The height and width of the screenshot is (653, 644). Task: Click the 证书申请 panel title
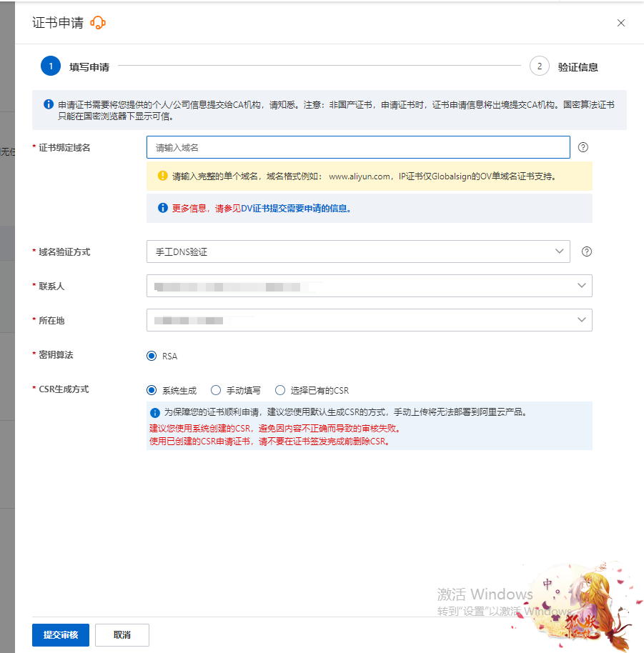click(58, 22)
